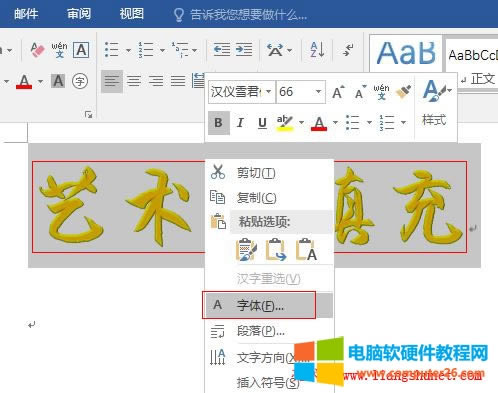The image size is (498, 393).
Task: Open 段落(P)... from the context menu
Action: [x=269, y=331]
